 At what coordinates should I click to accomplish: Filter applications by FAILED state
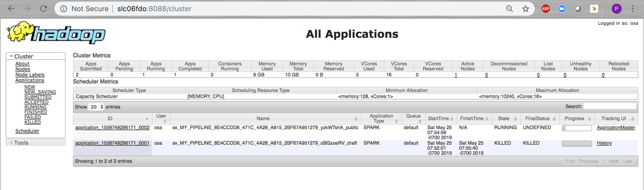[x=32, y=117]
